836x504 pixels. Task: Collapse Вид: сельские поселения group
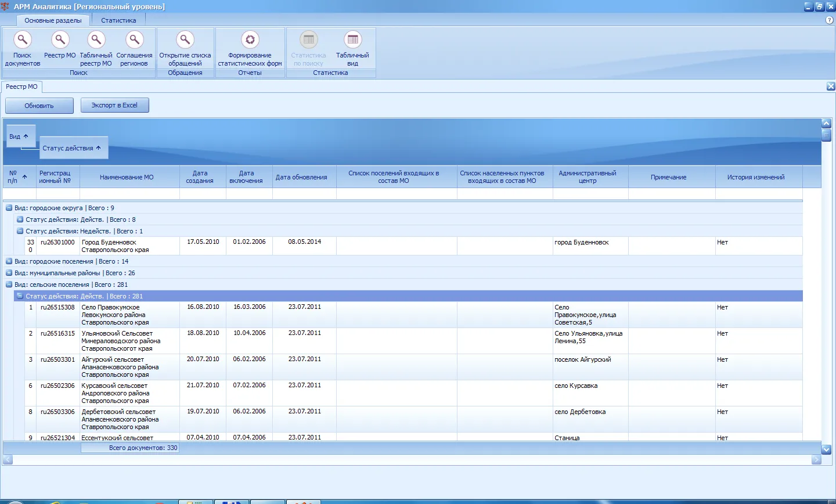(x=9, y=285)
